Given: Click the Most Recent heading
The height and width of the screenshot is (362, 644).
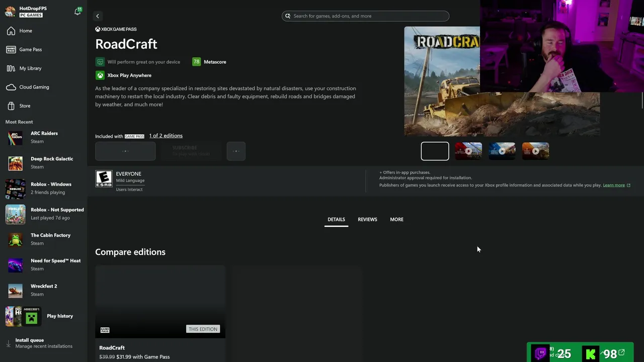Looking at the screenshot, I should click(19, 122).
